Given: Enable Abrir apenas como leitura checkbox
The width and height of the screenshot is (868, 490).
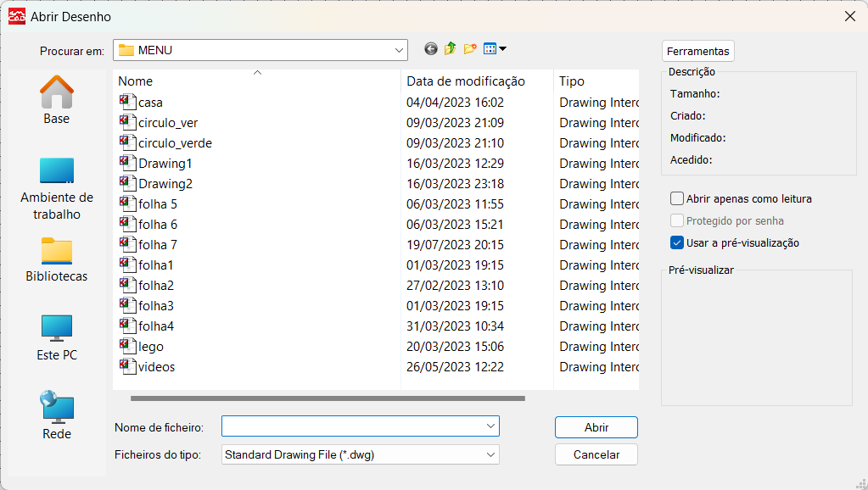Looking at the screenshot, I should tap(676, 198).
